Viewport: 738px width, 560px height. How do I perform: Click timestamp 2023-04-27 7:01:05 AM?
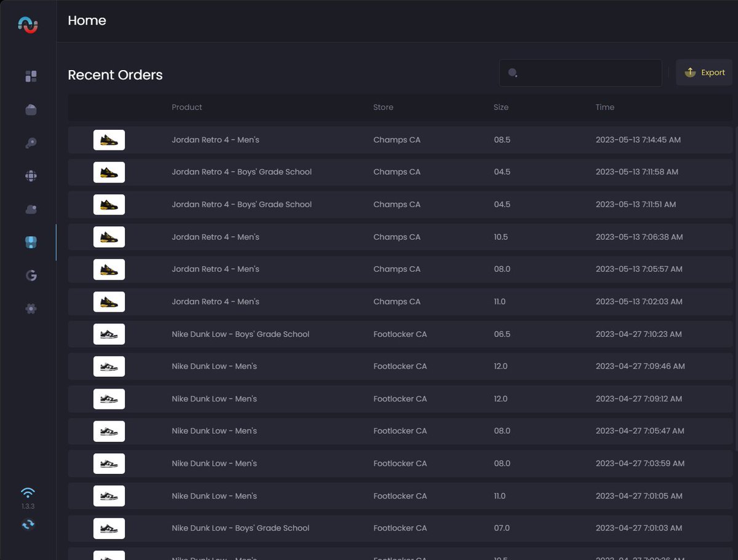point(639,496)
